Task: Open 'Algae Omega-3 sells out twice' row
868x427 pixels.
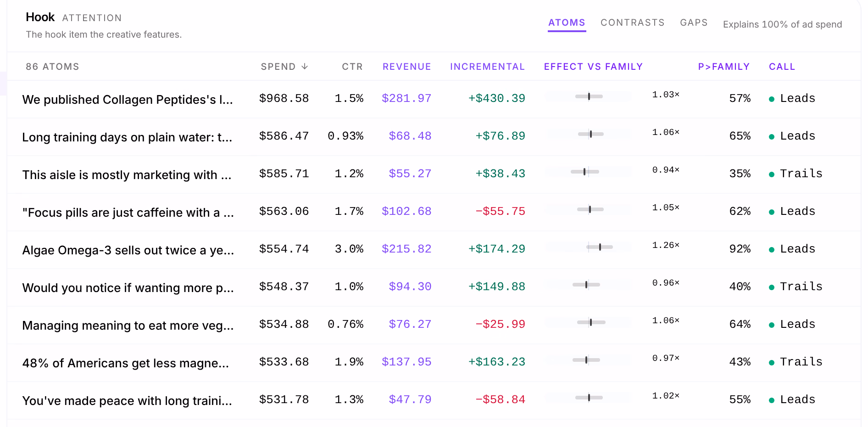Action: 434,250
